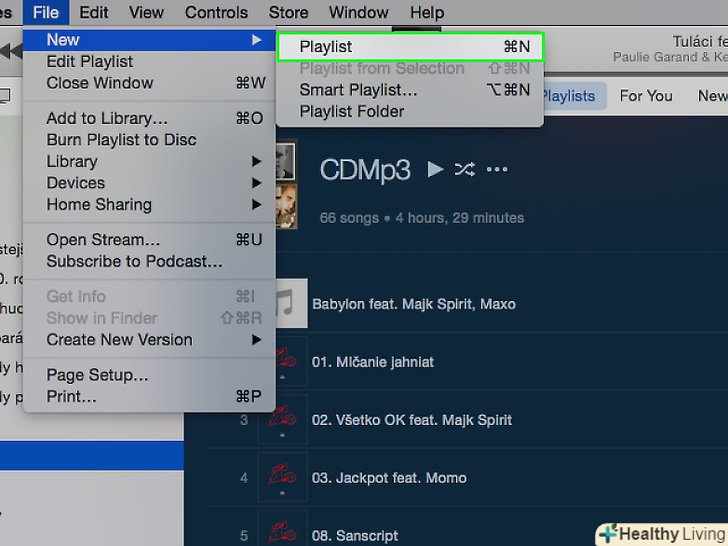Choose Edit Playlist in File menu
728x546 pixels.
(149, 61)
